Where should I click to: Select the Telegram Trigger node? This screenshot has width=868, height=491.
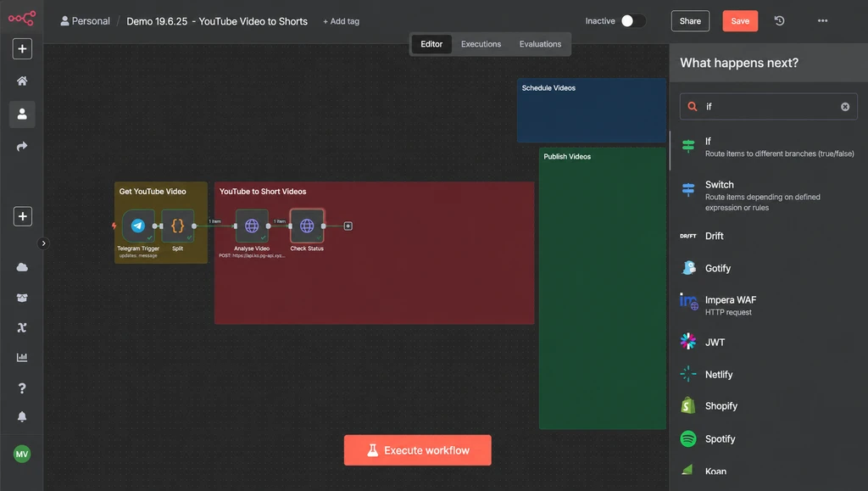tap(138, 226)
